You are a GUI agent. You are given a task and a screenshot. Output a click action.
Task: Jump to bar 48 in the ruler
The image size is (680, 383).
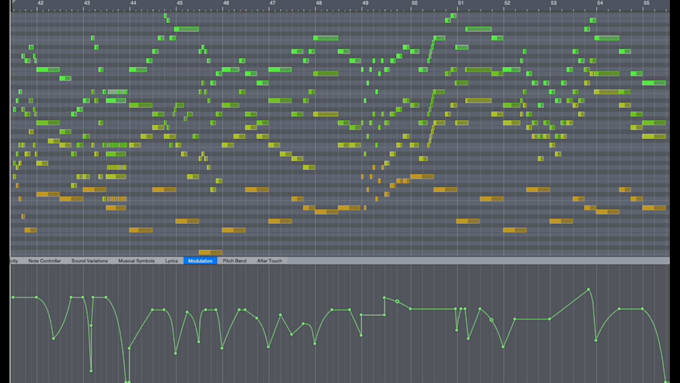(x=319, y=3)
